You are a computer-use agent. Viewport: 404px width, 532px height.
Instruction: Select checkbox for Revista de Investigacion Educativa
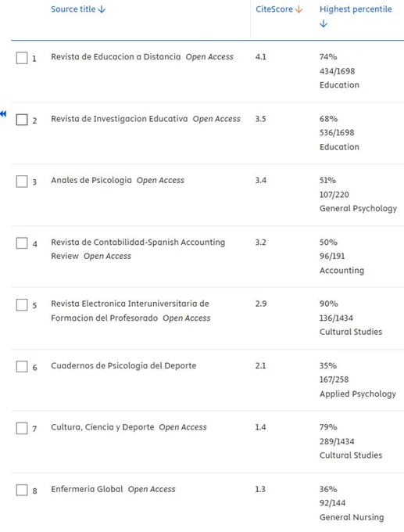click(22, 120)
